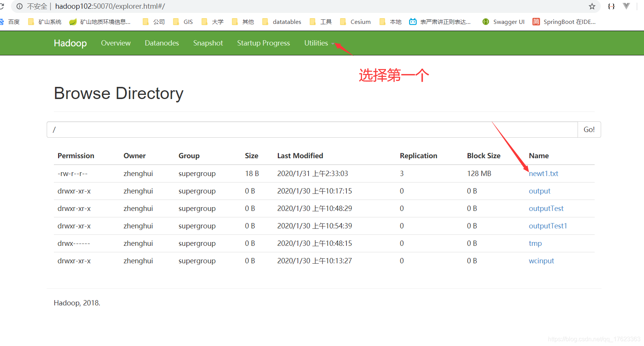Image resolution: width=644 pixels, height=346 pixels.
Task: Open the 公司 bookmark folder
Action: click(154, 22)
